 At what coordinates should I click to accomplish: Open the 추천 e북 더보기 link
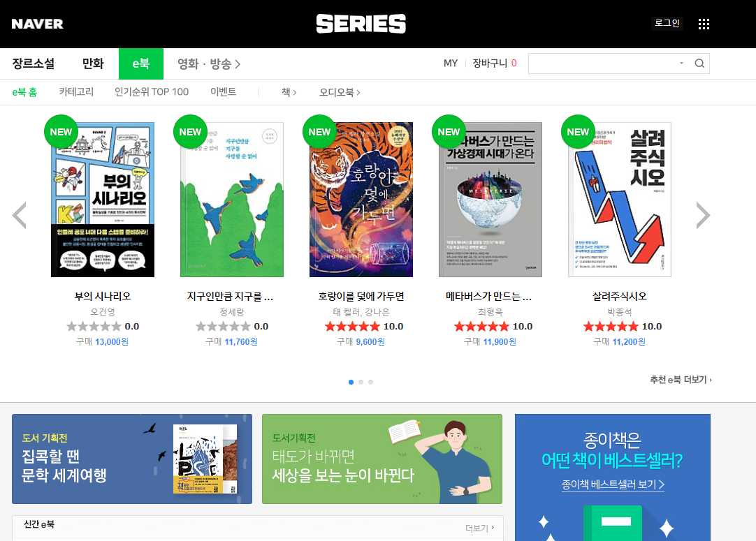pos(681,380)
